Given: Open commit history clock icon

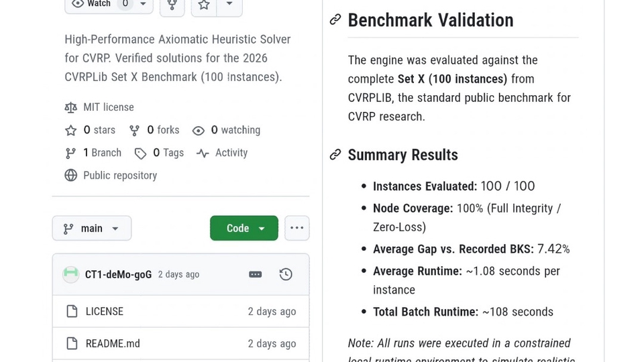Looking at the screenshot, I should 286,274.
